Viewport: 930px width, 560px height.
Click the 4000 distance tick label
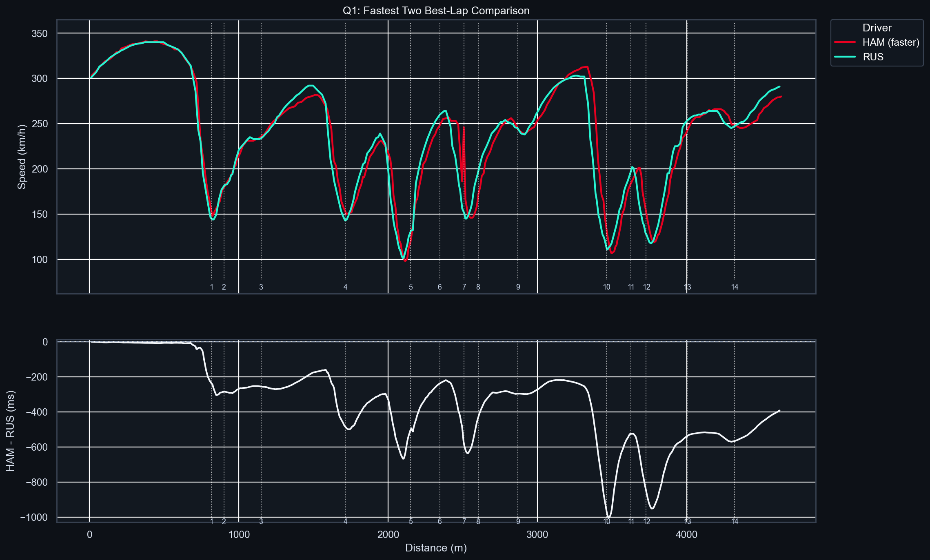pos(687,535)
